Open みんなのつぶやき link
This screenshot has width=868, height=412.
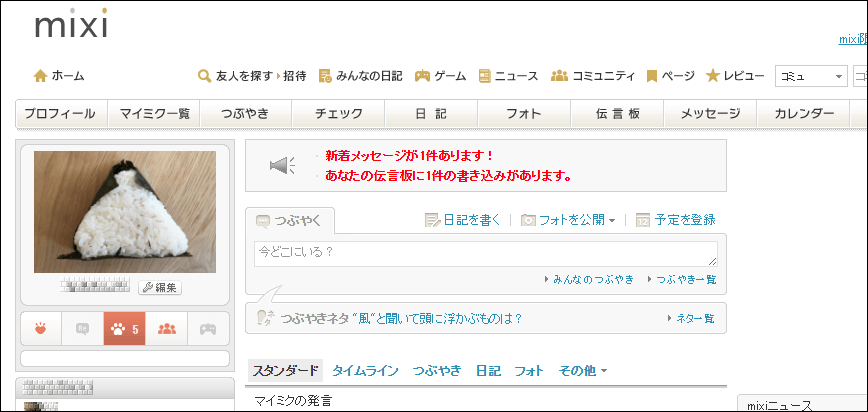[593, 280]
